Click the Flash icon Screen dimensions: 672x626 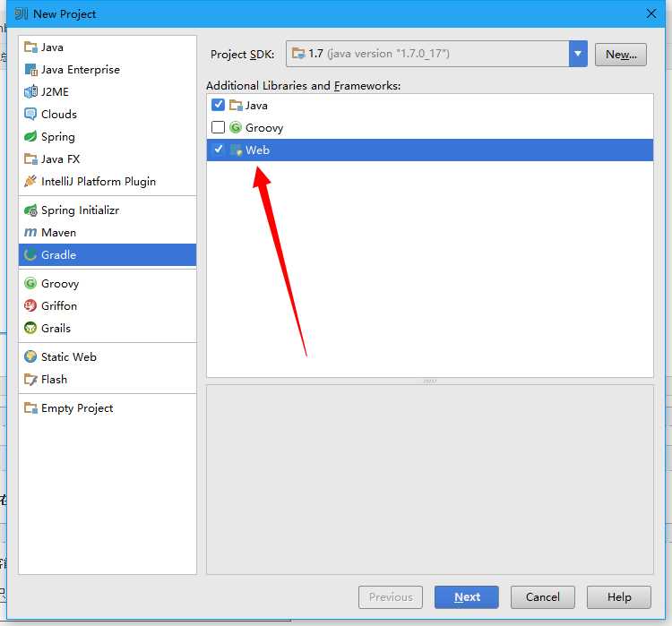30,379
